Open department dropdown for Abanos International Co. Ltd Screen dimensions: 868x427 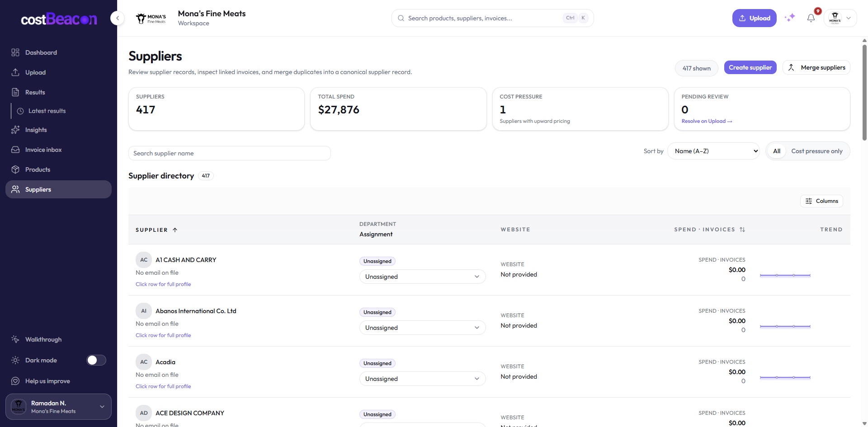tap(423, 328)
